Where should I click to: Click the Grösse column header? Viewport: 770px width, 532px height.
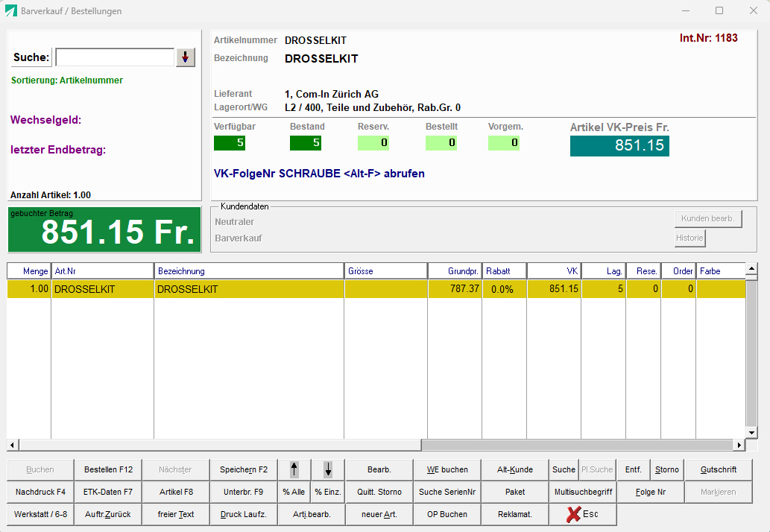click(x=386, y=271)
